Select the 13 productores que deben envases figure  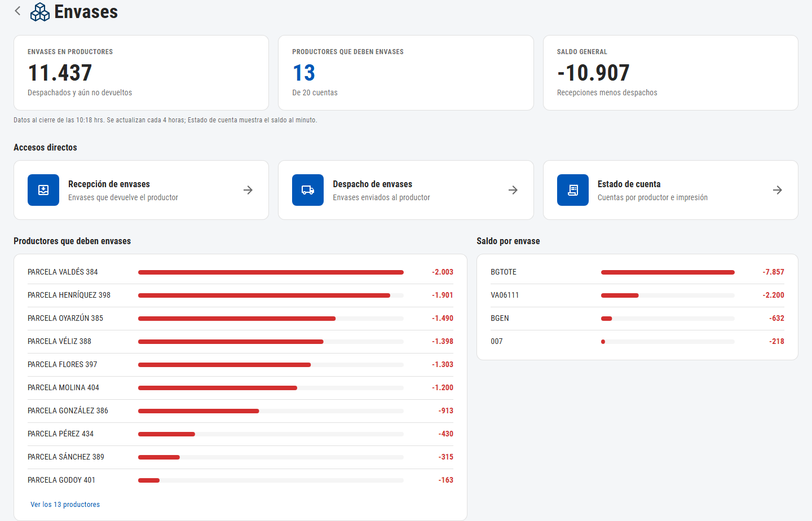point(304,73)
